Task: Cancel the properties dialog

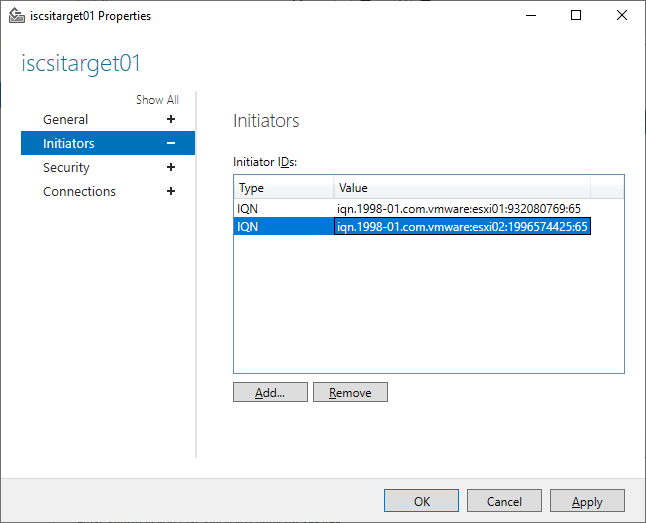Action: [x=504, y=501]
